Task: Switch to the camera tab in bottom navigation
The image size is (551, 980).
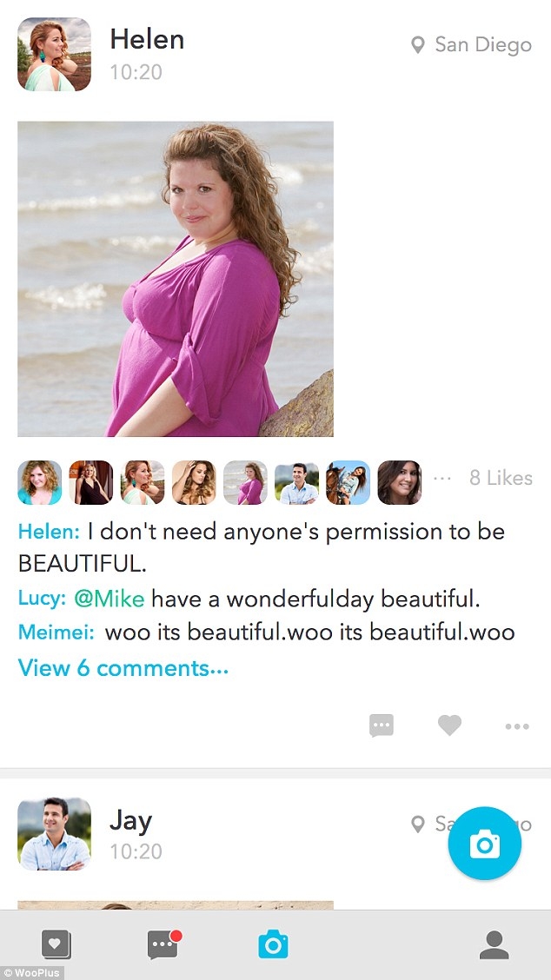Action: tap(275, 947)
